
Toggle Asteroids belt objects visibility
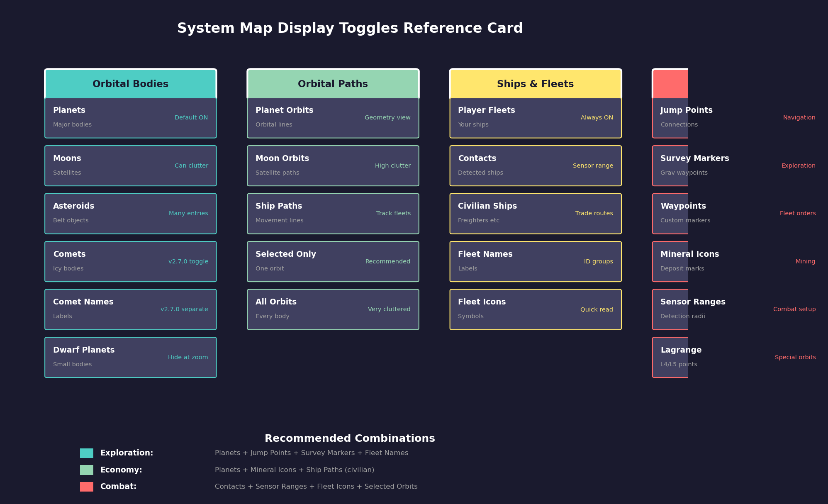130,213
